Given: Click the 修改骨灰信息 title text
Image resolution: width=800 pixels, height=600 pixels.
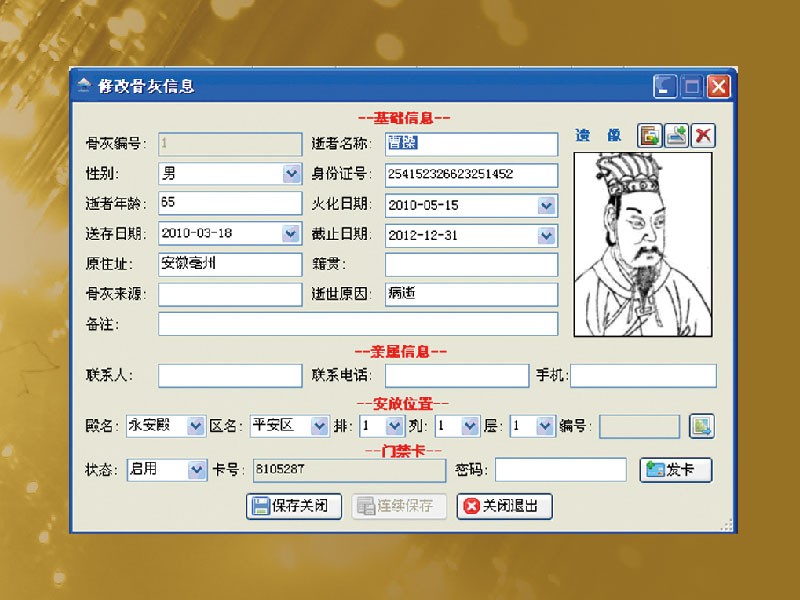Looking at the screenshot, I should pyautogui.click(x=146, y=86).
